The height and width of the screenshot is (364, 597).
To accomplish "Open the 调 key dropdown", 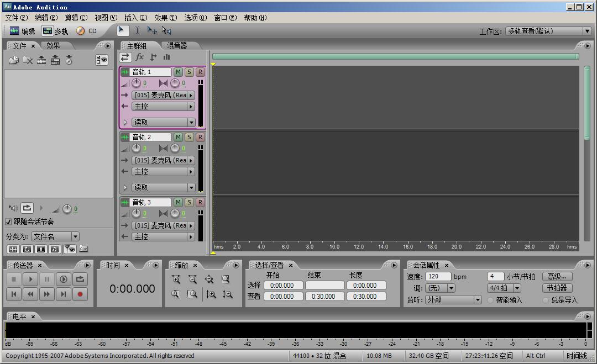I will click(440, 288).
